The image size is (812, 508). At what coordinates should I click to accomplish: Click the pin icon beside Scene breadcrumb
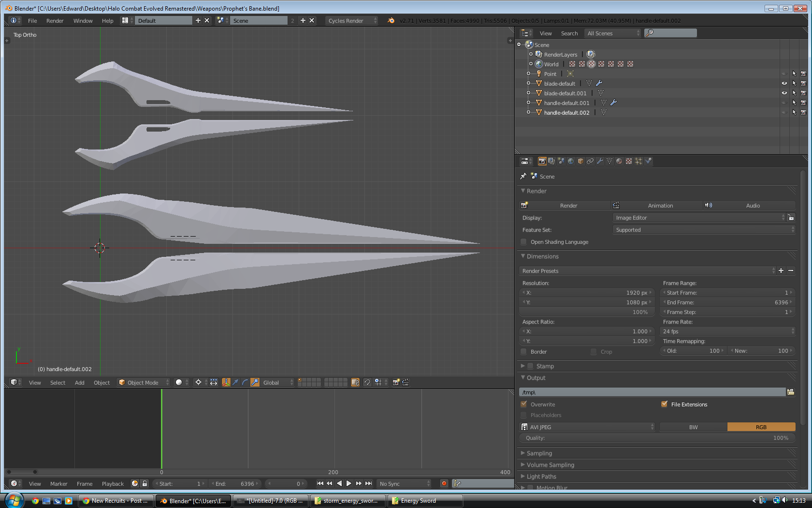523,176
